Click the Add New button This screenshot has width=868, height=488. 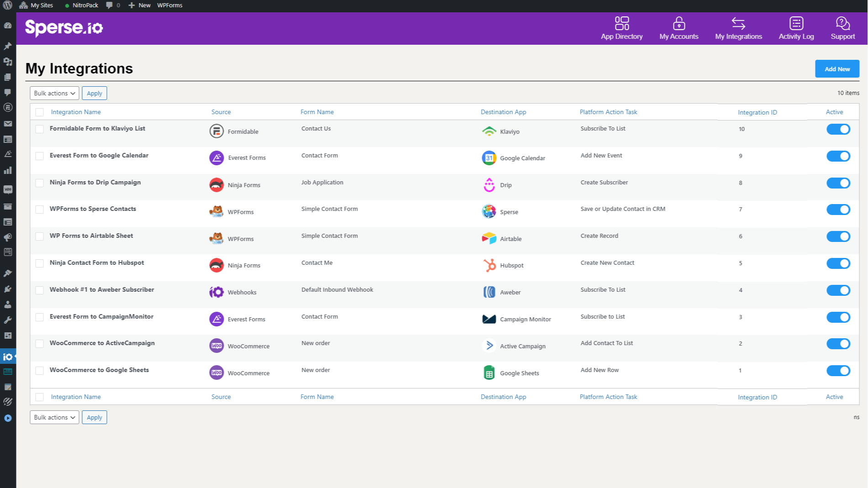[837, 68]
